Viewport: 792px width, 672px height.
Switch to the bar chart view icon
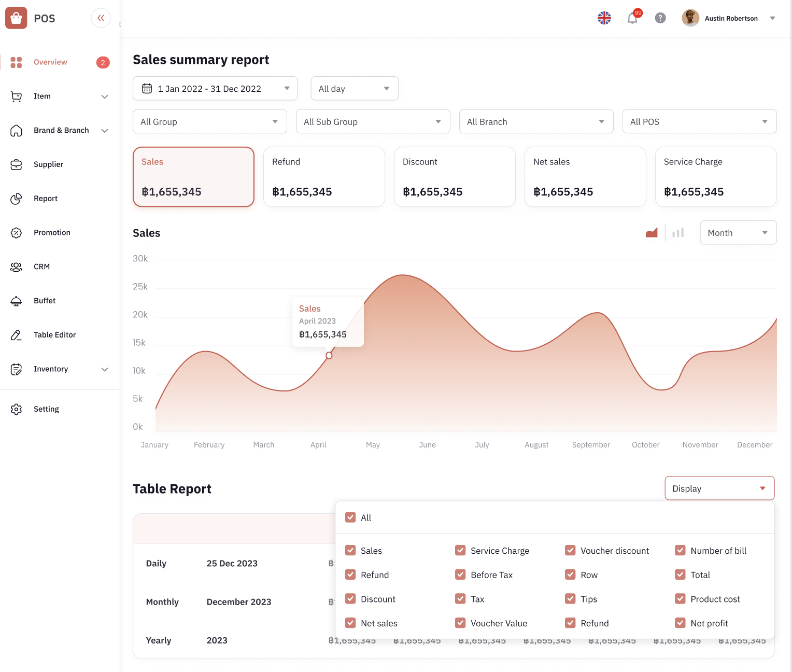pos(678,233)
